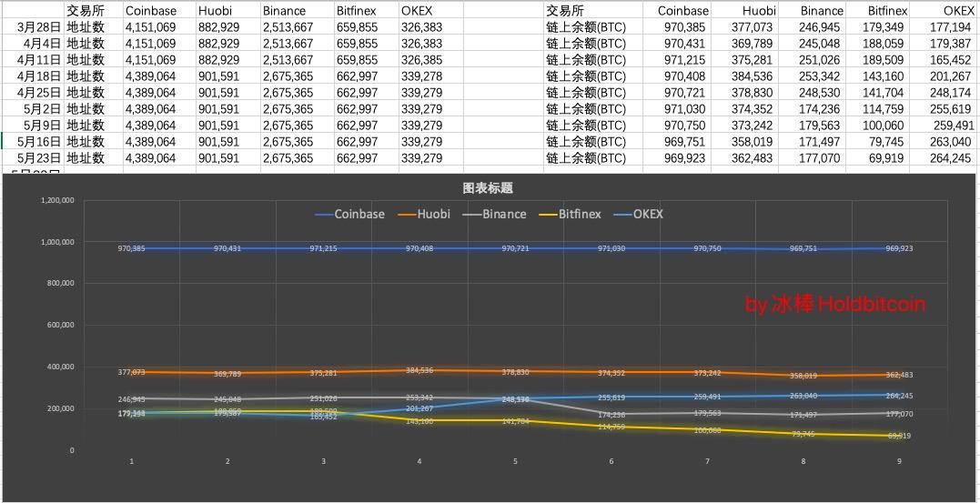Select the OKEX entry in the chart legend

639,214
